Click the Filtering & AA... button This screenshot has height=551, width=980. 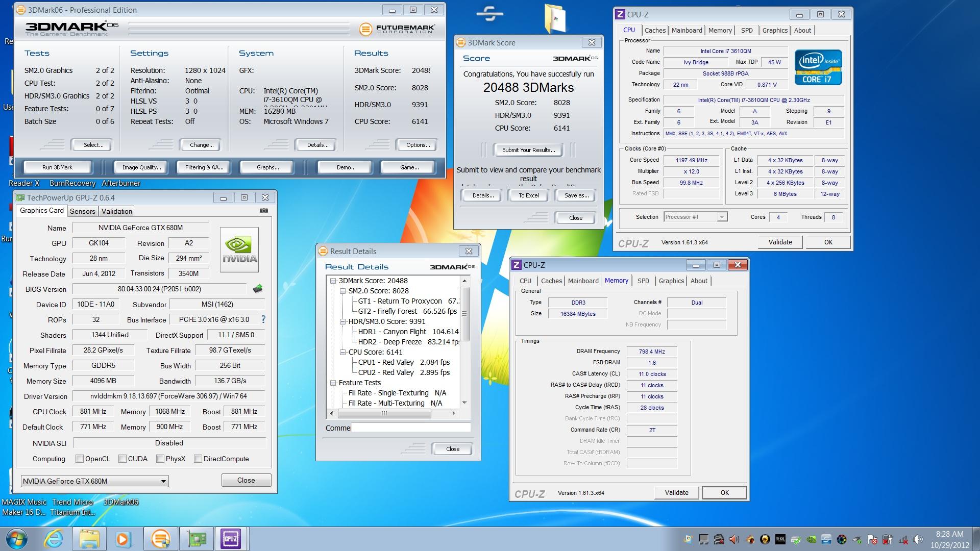[204, 167]
